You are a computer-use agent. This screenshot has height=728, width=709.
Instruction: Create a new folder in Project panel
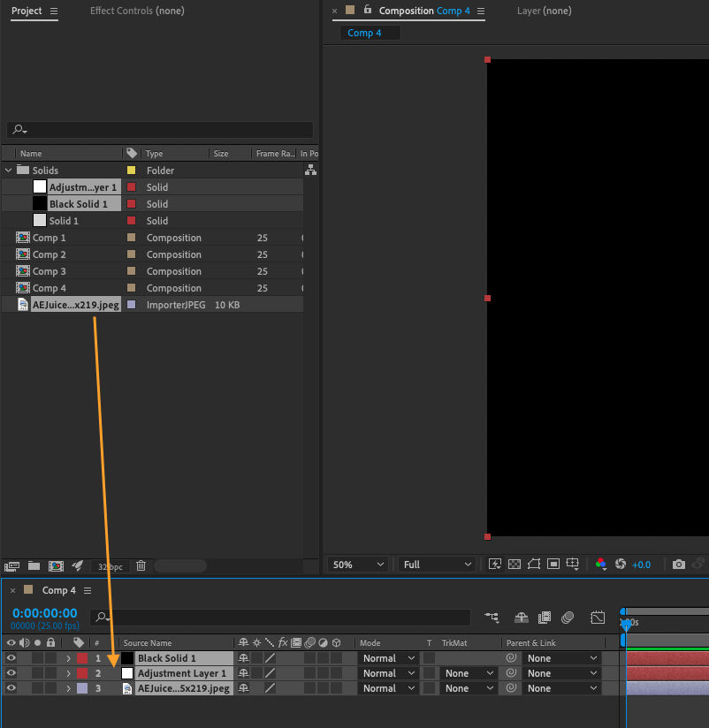click(x=34, y=565)
